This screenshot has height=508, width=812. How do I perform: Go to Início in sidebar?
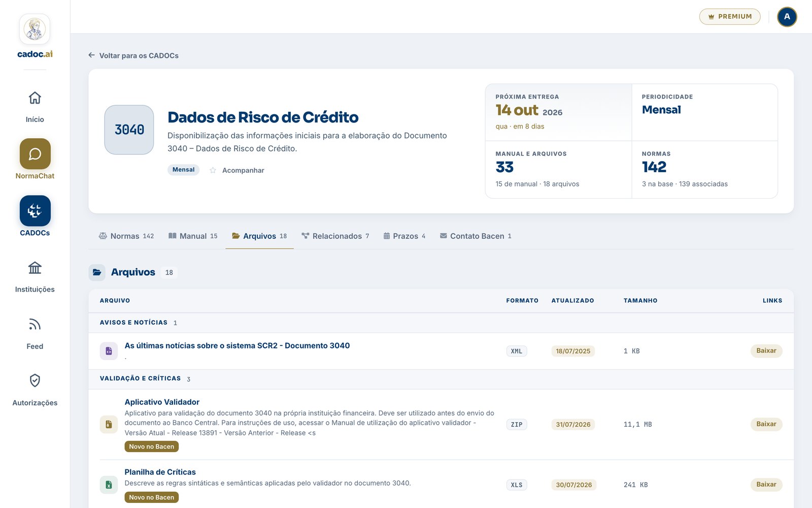pos(35,107)
